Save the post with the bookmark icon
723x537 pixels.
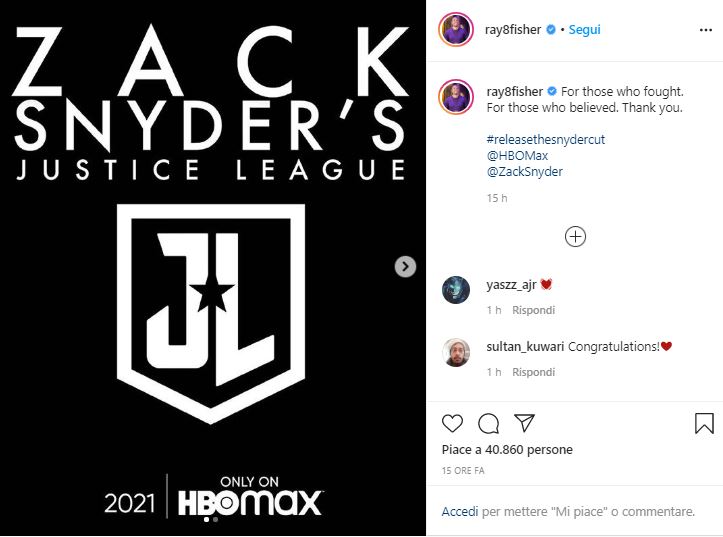704,423
